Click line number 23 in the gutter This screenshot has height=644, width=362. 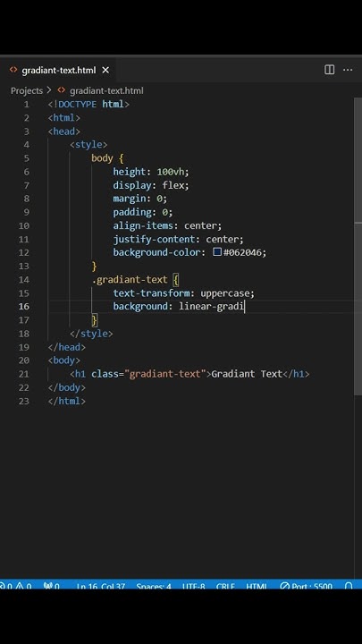(24, 401)
